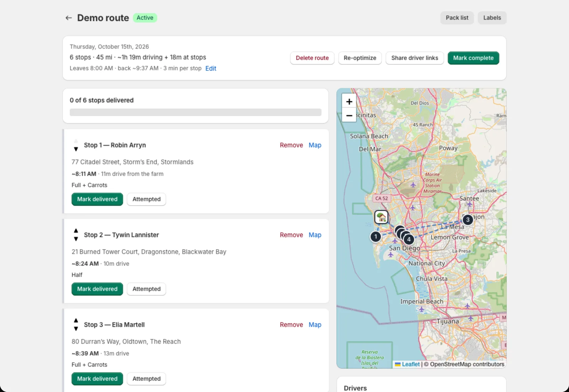Select map marker number 3
Viewport: 569px width, 392px height.
click(468, 220)
